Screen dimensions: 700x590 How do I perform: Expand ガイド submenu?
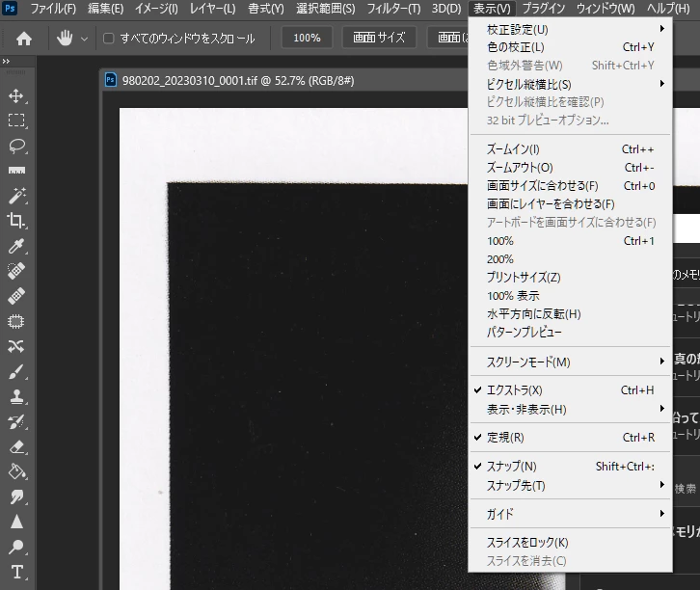pos(570,514)
